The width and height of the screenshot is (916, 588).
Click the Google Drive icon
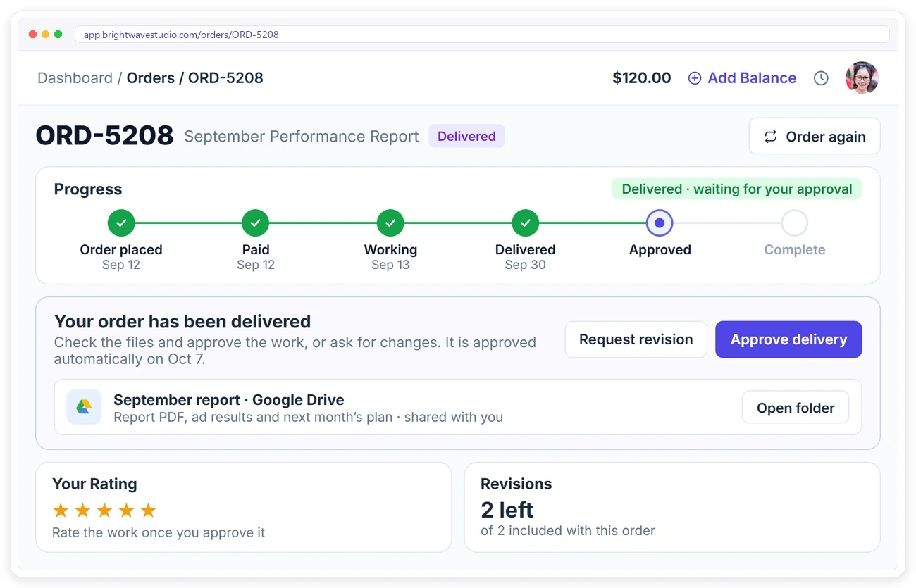point(85,407)
